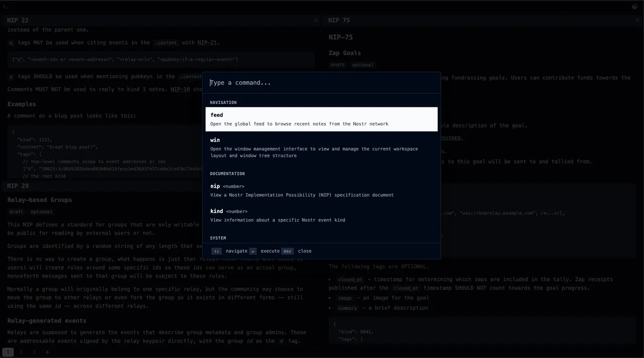Click the user icon in top-right corner

635,7
